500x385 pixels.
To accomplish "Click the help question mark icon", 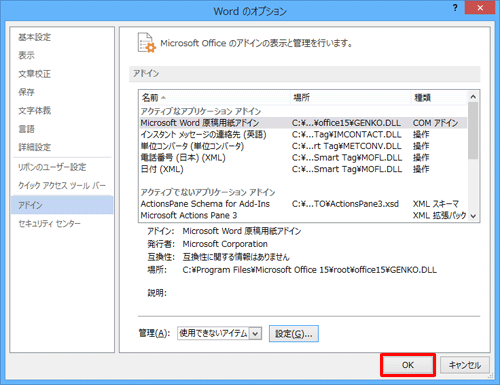I will click(x=455, y=8).
